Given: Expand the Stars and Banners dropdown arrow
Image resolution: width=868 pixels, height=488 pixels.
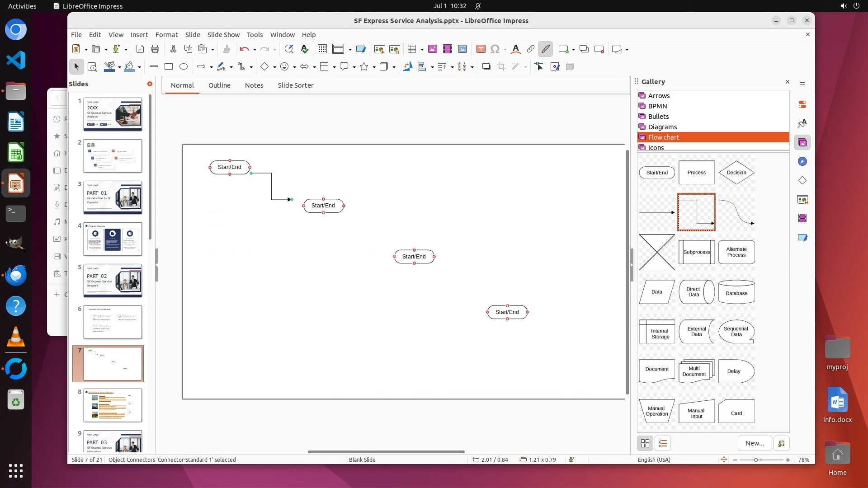Looking at the screenshot, I should [x=374, y=67].
